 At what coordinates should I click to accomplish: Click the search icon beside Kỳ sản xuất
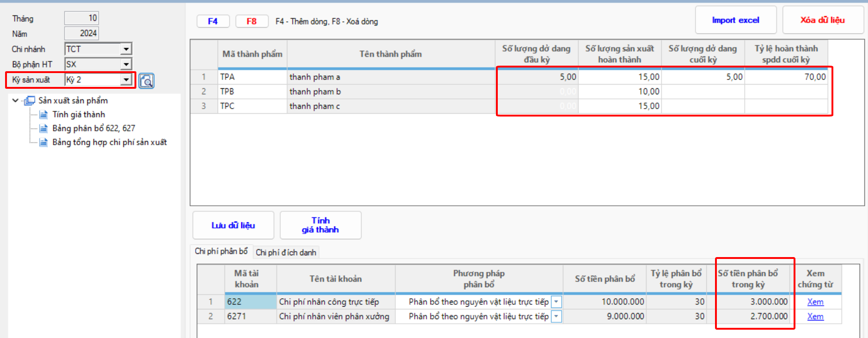point(147,81)
